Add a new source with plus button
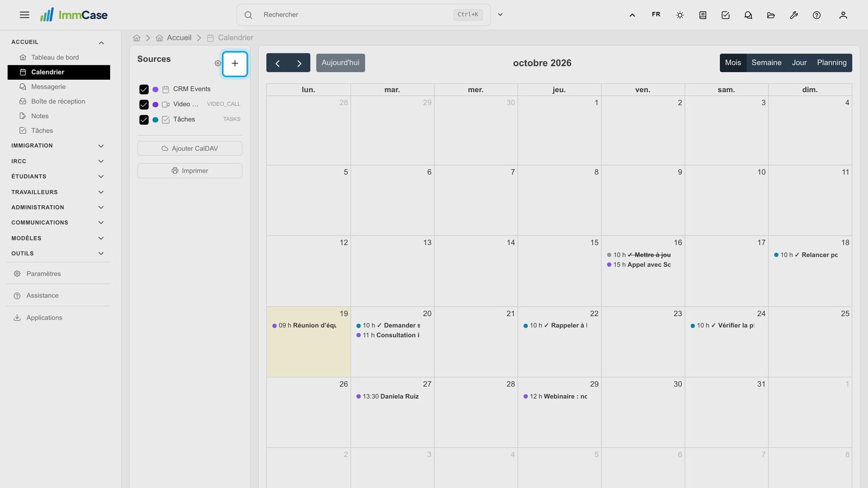Image resolution: width=868 pixels, height=488 pixels. (x=235, y=63)
